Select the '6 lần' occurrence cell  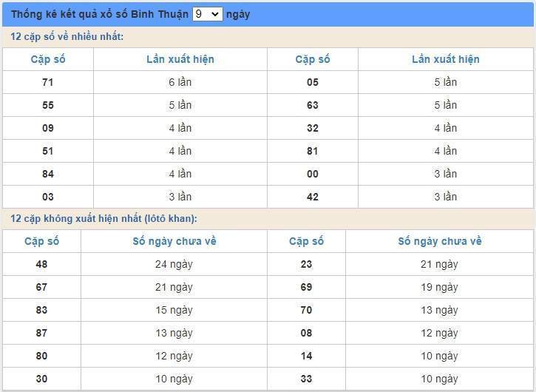[180, 82]
